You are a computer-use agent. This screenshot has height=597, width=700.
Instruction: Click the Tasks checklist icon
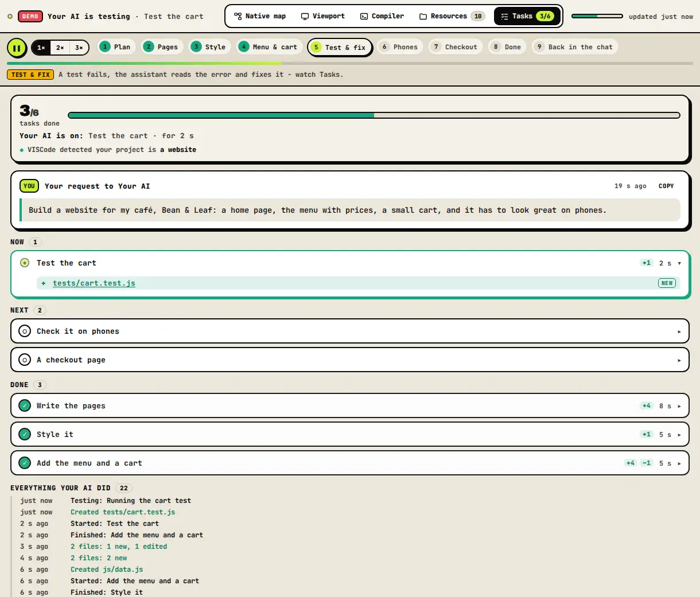[504, 16]
